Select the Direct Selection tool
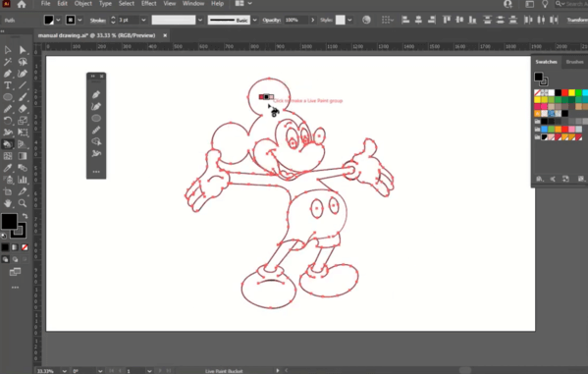 pos(23,50)
